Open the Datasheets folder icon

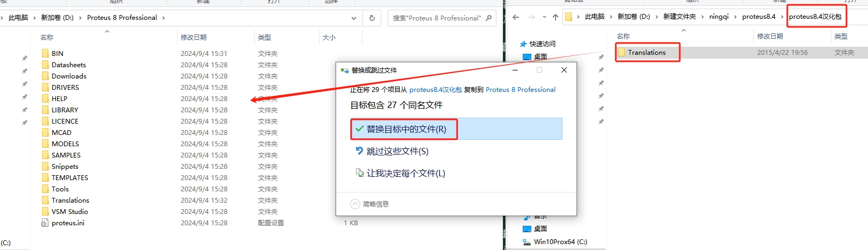click(45, 65)
